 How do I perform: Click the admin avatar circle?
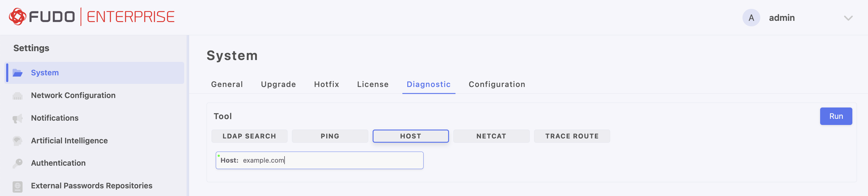tap(751, 18)
